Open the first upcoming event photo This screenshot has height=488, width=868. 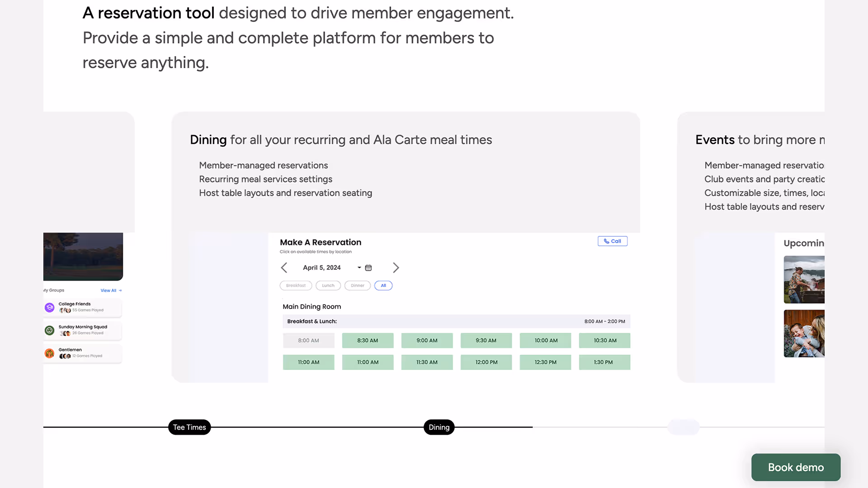pyautogui.click(x=804, y=280)
